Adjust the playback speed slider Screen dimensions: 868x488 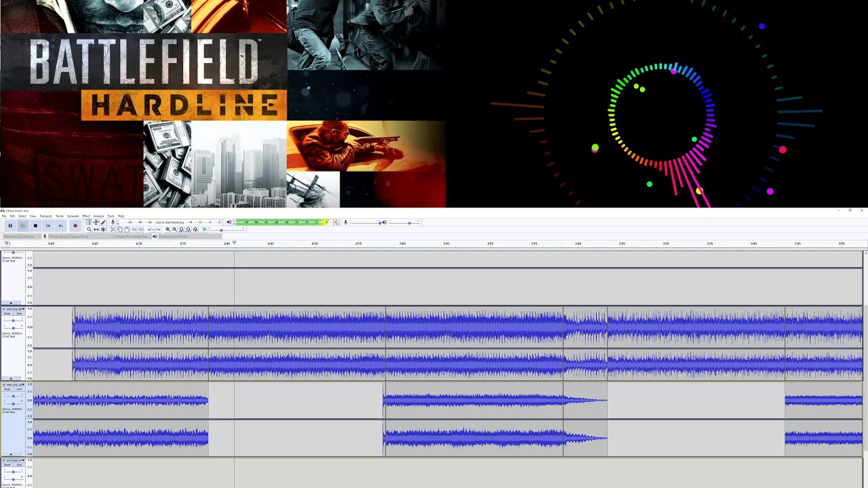(228, 230)
